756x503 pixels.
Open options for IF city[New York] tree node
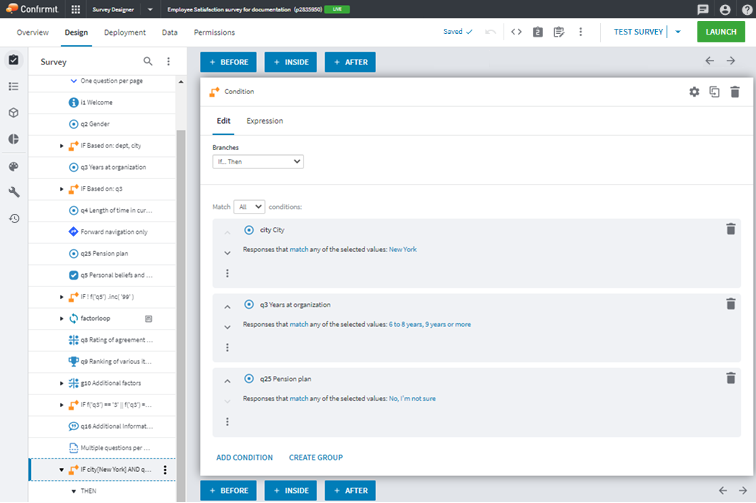[x=165, y=470]
